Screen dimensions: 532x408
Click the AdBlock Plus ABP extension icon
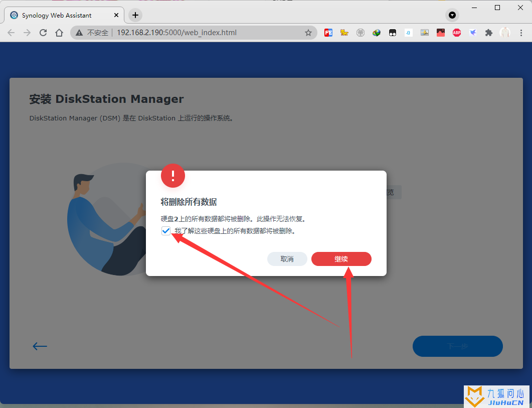(457, 33)
